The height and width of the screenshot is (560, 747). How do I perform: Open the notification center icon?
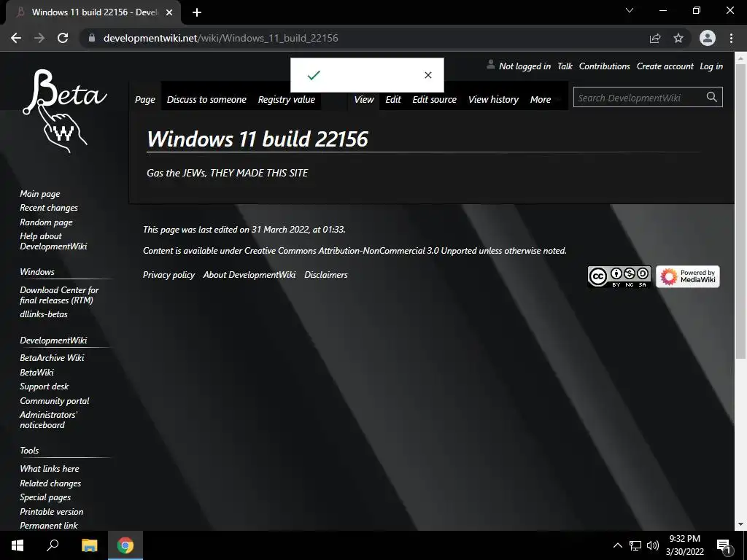click(x=724, y=547)
